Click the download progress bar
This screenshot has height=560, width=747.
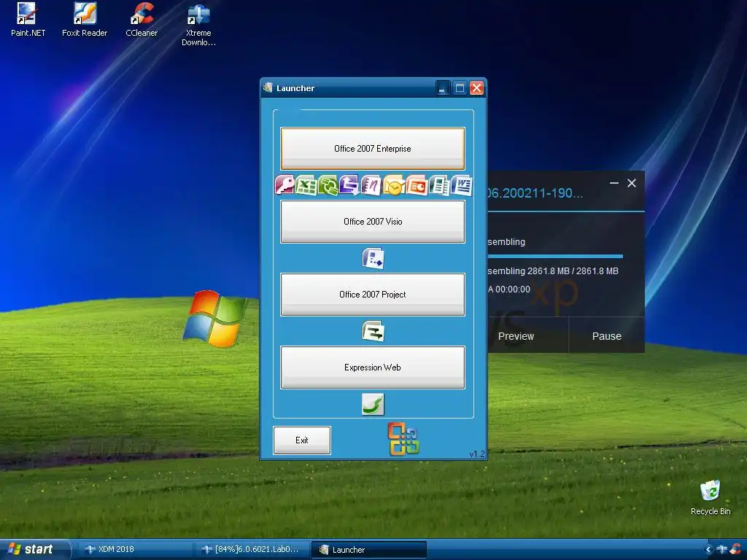[x=555, y=256]
